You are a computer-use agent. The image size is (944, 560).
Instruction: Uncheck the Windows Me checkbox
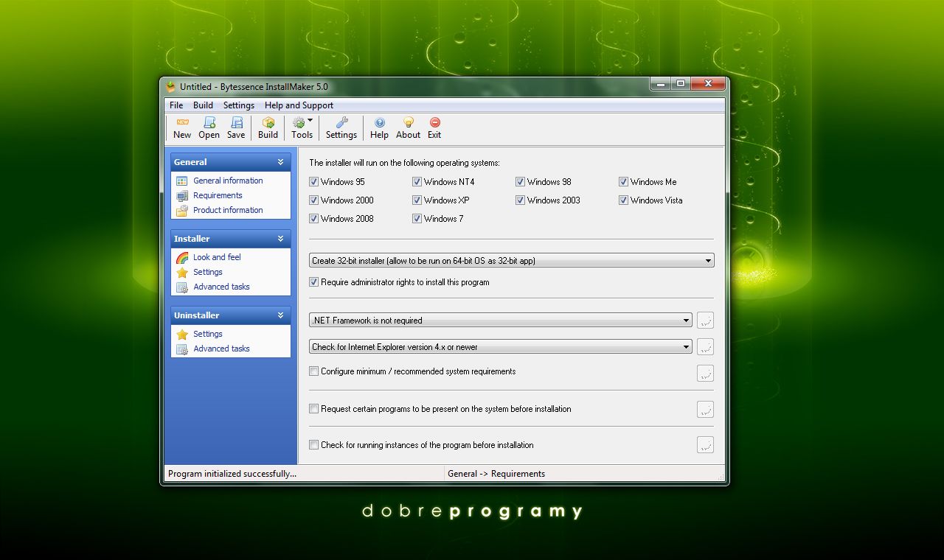(624, 182)
